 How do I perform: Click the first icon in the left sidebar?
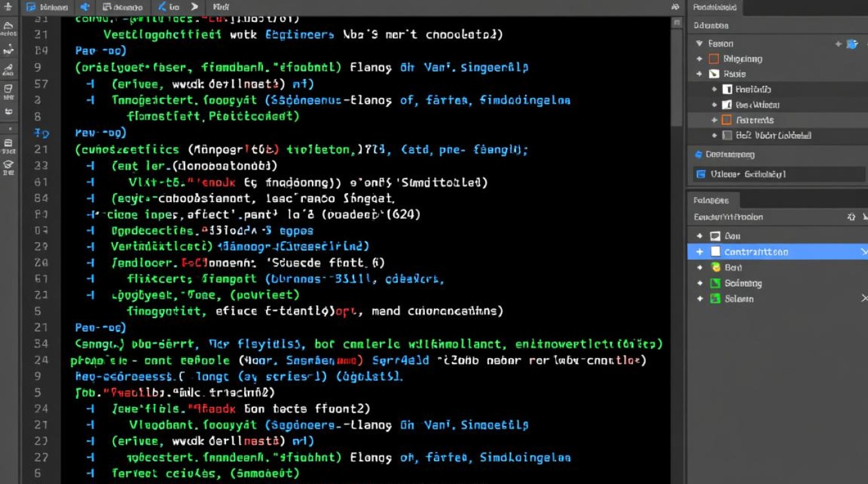tap(8, 28)
